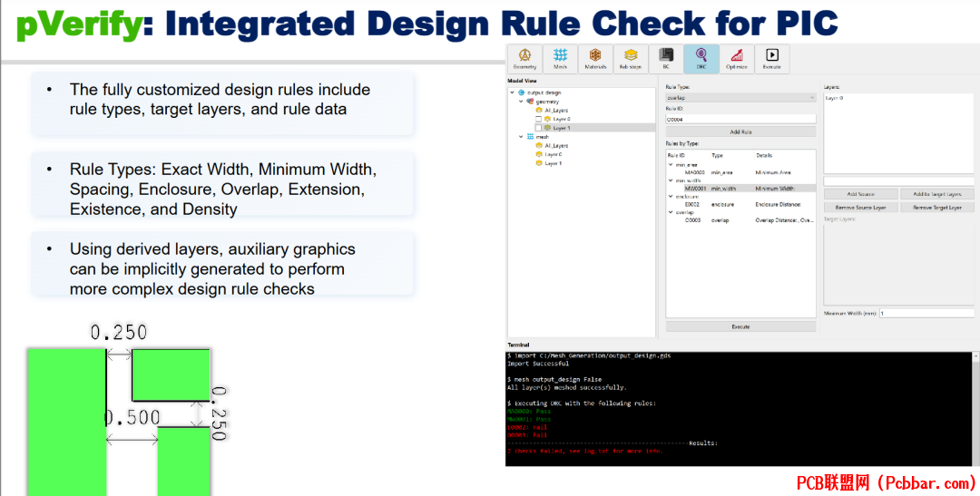Image resolution: width=980 pixels, height=496 pixels.
Task: Click the Minimum Width (nm) input field
Action: [x=926, y=314]
